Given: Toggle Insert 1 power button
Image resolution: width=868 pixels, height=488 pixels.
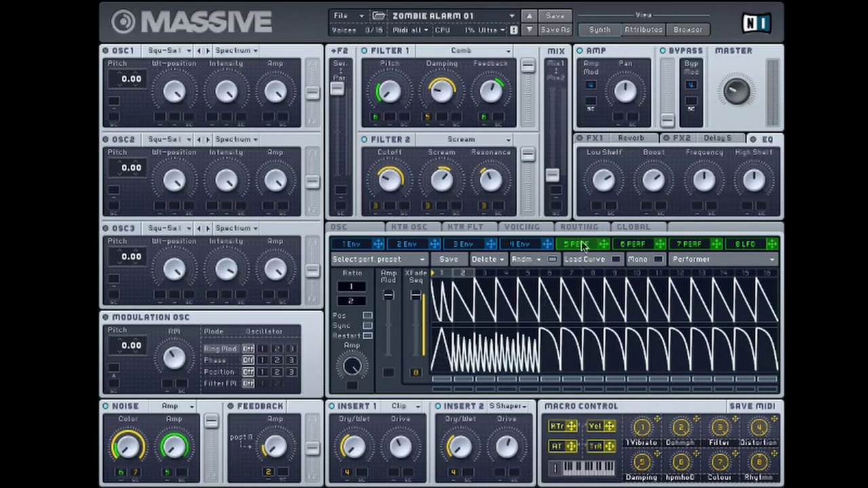Looking at the screenshot, I should pyautogui.click(x=332, y=406).
